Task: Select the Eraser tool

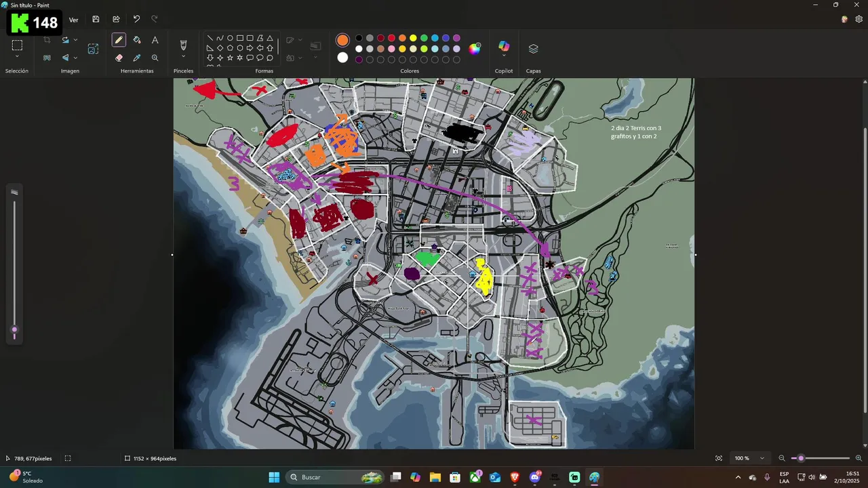Action: [119, 58]
